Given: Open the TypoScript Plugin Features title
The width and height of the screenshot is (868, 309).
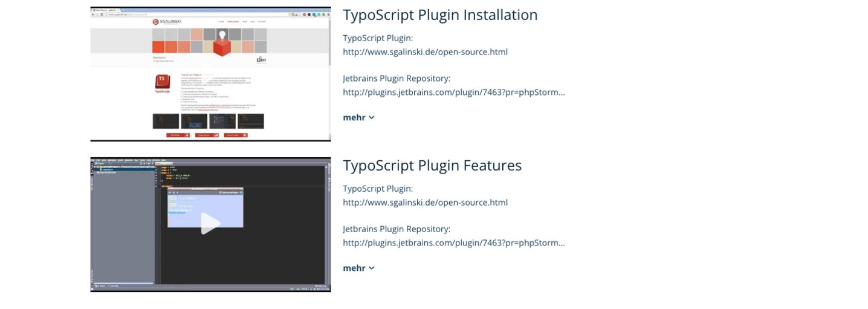Looking at the screenshot, I should pyautogui.click(x=432, y=166).
